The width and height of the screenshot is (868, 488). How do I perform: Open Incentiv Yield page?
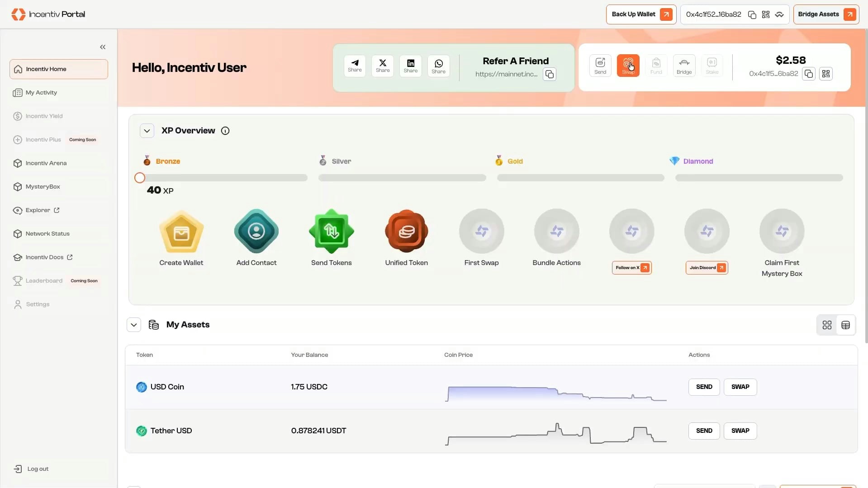59,116
